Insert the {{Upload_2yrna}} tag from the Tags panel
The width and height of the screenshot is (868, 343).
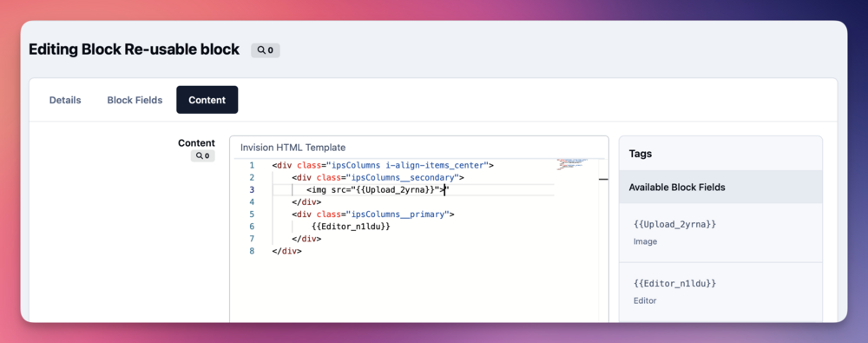pyautogui.click(x=674, y=224)
